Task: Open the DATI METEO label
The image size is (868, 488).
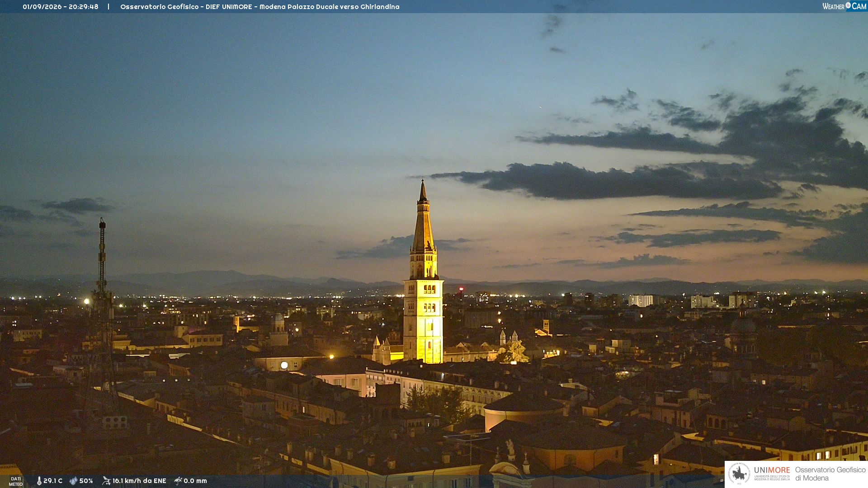Action: click(x=16, y=481)
